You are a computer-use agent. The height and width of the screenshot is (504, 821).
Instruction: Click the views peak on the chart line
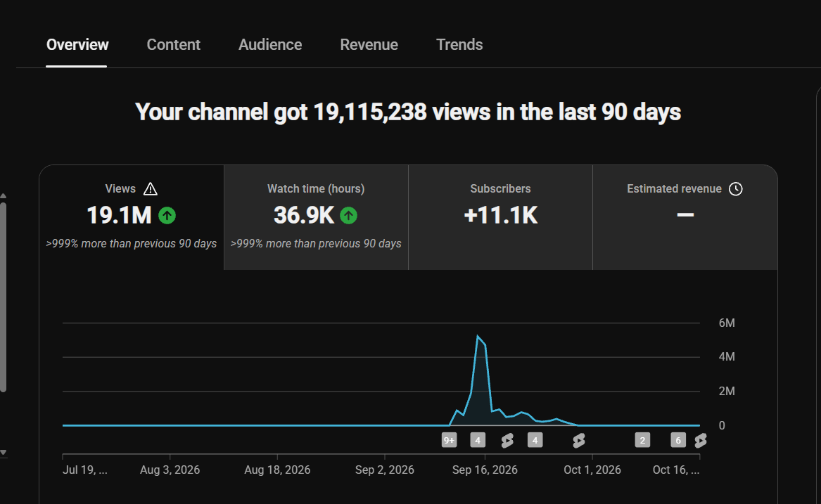478,336
